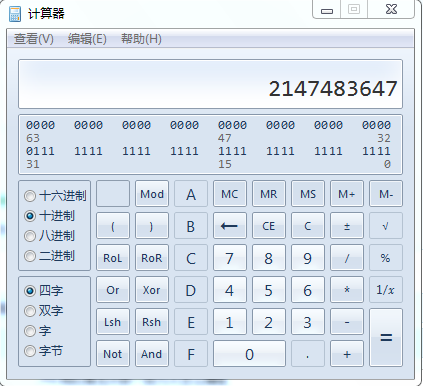Click the square root button
The image size is (423, 386).
click(386, 226)
